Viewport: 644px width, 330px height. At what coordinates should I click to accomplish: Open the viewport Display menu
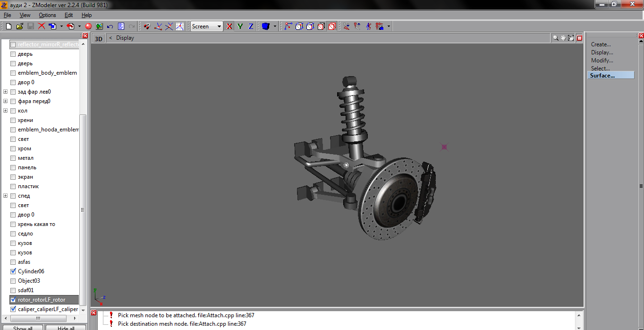click(x=125, y=38)
